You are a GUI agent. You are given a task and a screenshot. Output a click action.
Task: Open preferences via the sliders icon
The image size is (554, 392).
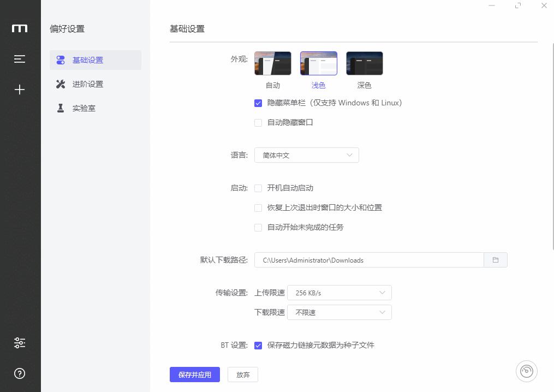click(20, 342)
